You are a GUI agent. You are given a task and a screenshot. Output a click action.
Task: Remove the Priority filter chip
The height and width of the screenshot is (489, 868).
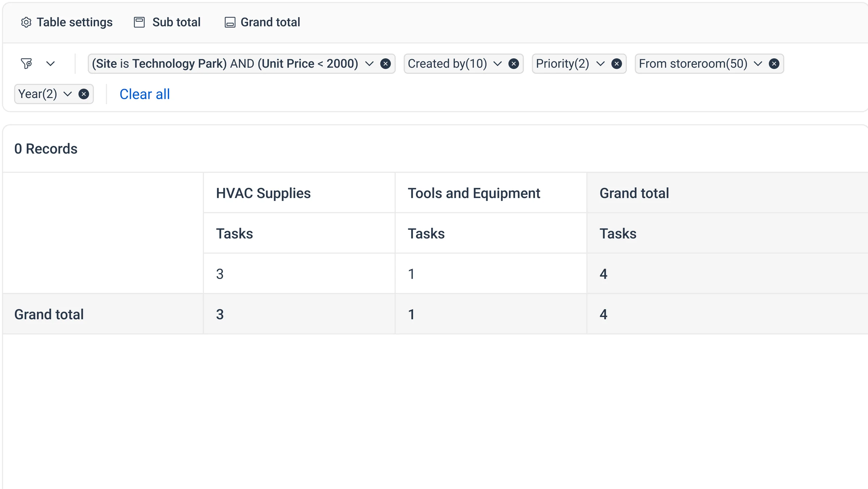617,64
